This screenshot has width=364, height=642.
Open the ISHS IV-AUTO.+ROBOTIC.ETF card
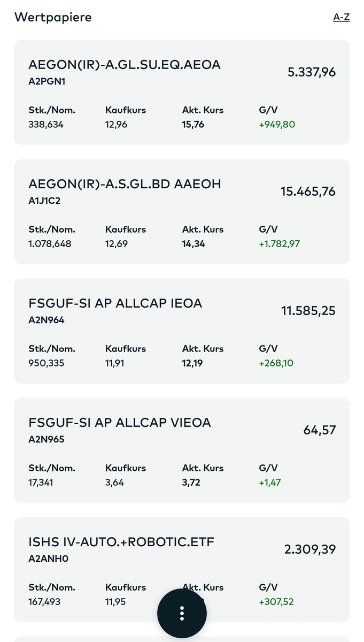tap(121, 542)
